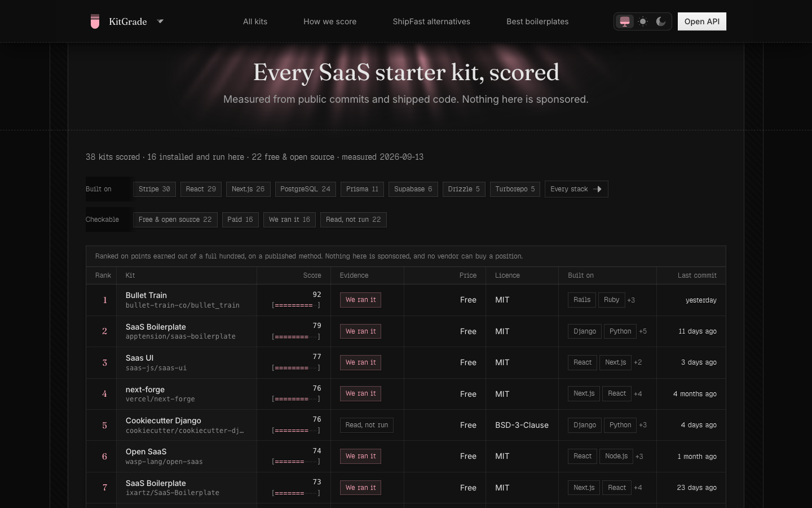Open the next-forge kit link
Image resolution: width=812 pixels, height=508 pixels.
(145, 389)
